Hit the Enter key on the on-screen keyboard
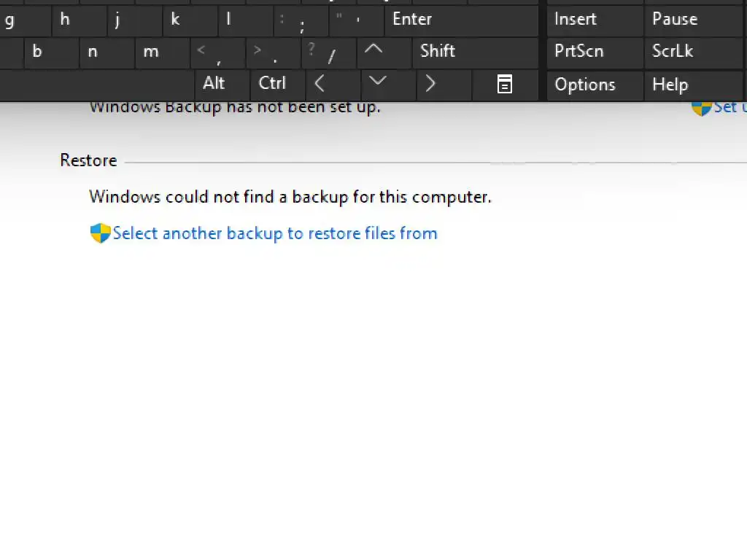 click(x=462, y=20)
